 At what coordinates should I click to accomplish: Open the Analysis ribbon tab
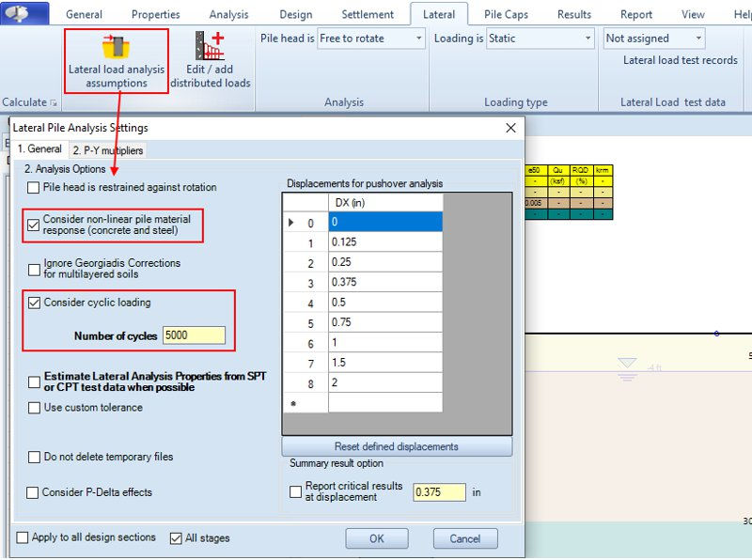pyautogui.click(x=228, y=14)
